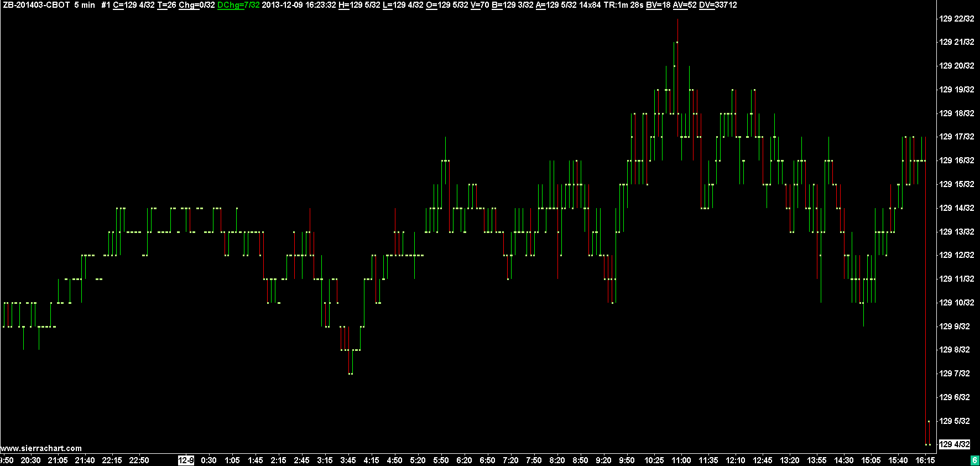980x466 pixels.
Task: Click the DV=33712 daily volume header value
Action: pos(718,5)
